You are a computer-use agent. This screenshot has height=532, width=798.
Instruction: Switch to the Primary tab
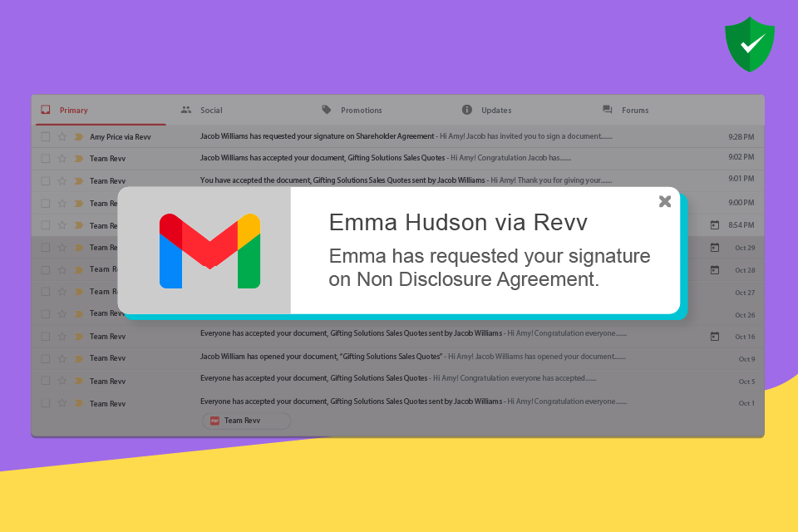[x=73, y=110]
